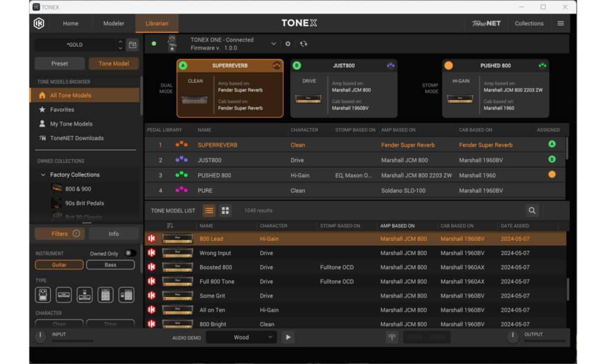Expand the TONEX ONE device dropdown
606x364 pixels.
pos(273,44)
